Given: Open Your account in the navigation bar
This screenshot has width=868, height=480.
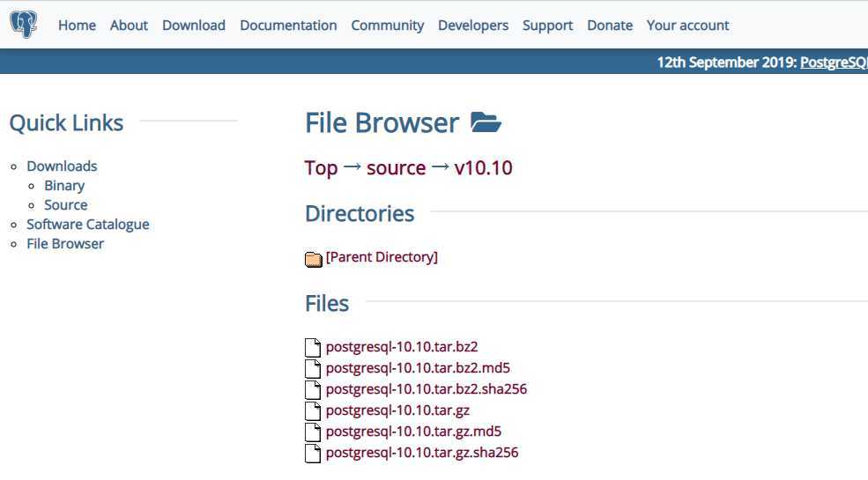Looking at the screenshot, I should pyautogui.click(x=688, y=26).
